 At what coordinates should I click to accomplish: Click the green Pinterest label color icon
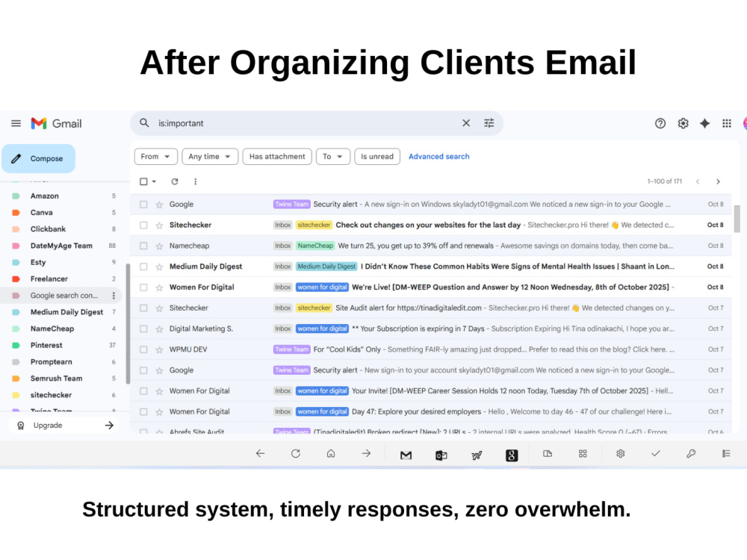(x=16, y=345)
